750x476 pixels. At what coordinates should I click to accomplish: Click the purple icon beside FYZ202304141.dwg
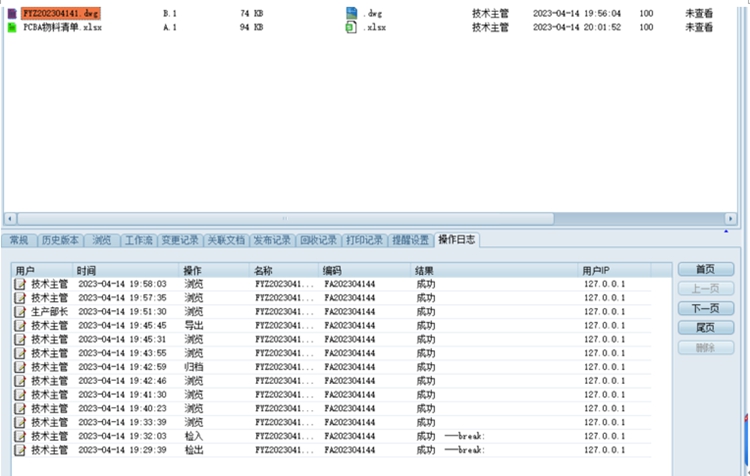click(12, 14)
